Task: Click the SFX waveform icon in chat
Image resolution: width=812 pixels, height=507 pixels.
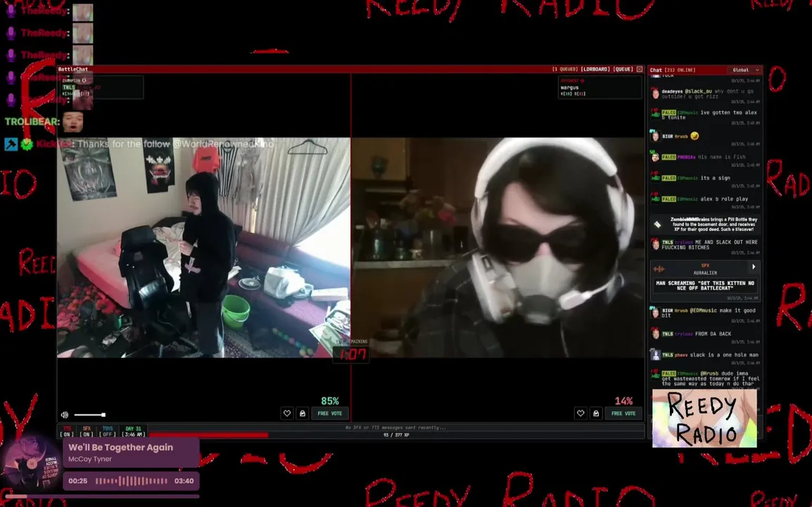Action: [x=659, y=269]
